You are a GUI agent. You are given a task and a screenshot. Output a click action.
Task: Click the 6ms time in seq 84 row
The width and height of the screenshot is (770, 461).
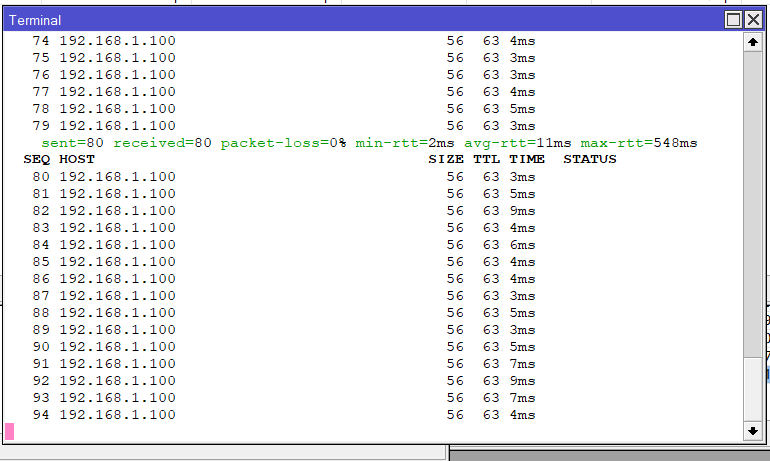(x=522, y=245)
